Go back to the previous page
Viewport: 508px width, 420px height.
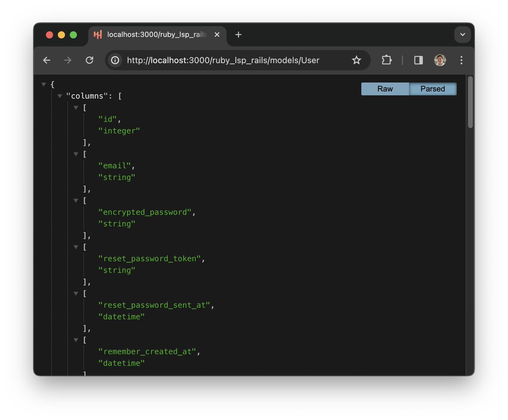(47, 60)
